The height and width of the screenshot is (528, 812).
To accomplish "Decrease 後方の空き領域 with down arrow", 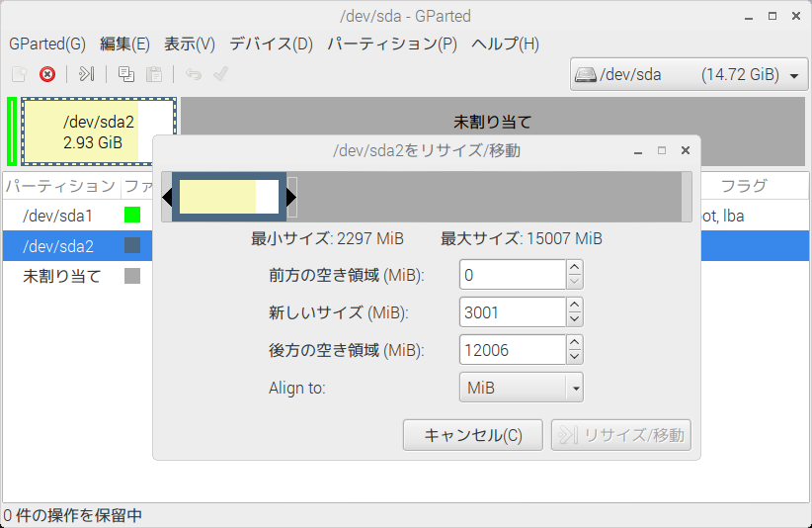I will point(574,358).
